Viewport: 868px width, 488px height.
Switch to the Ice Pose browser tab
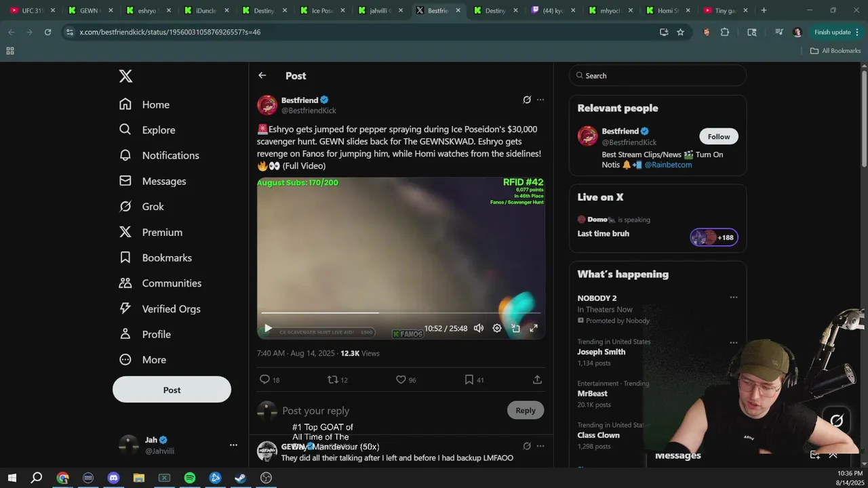pyautogui.click(x=321, y=10)
